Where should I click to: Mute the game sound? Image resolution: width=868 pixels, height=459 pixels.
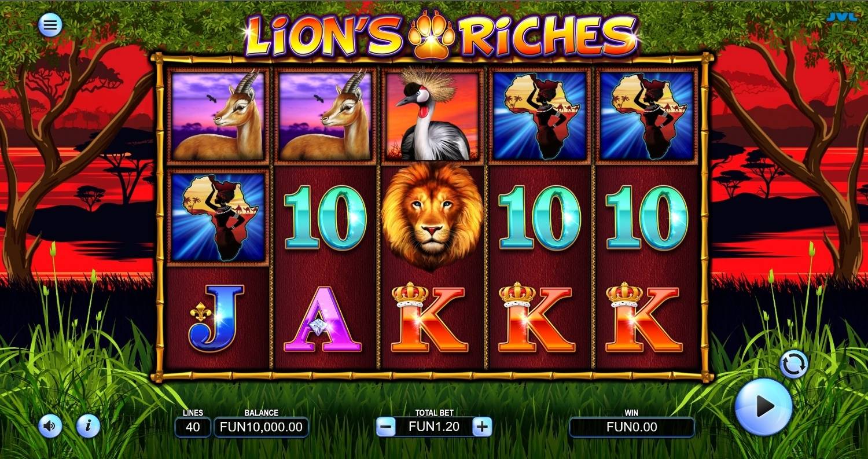pyautogui.click(x=50, y=427)
